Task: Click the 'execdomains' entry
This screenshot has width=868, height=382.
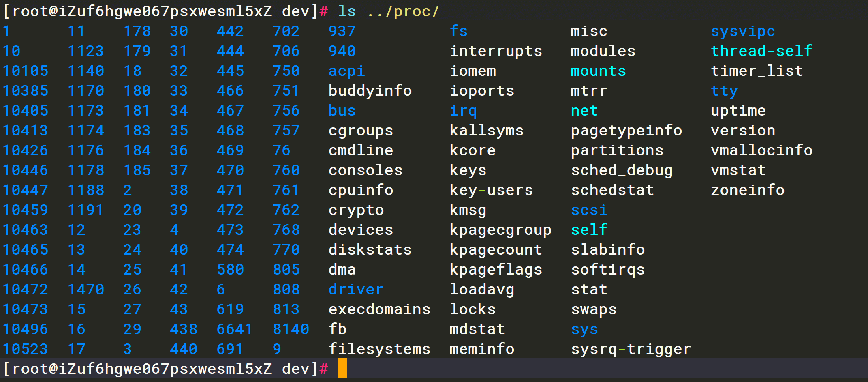Action: pos(379,309)
